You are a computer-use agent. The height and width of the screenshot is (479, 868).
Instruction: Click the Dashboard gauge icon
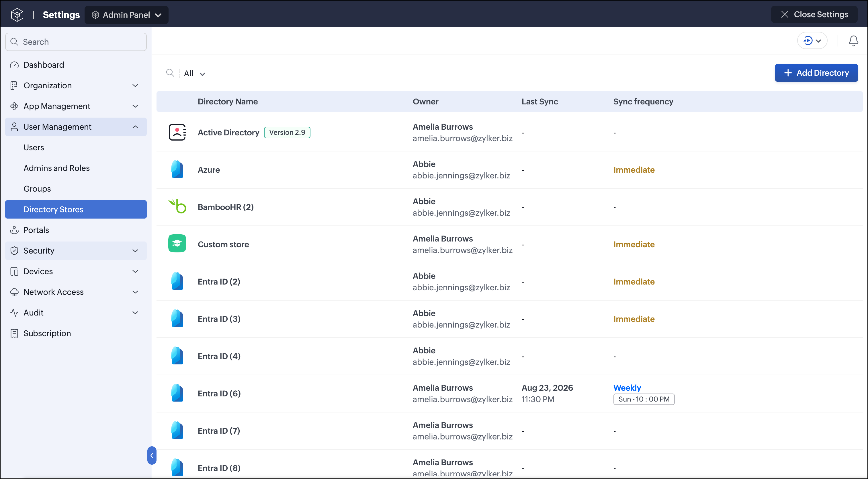pyautogui.click(x=14, y=65)
